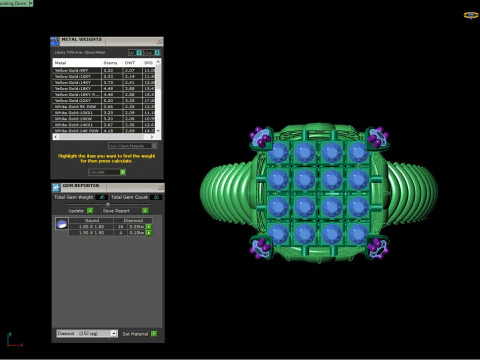Select the Yellow Gold 14KY row
Viewport: 480px width, 360px height.
pos(104,82)
